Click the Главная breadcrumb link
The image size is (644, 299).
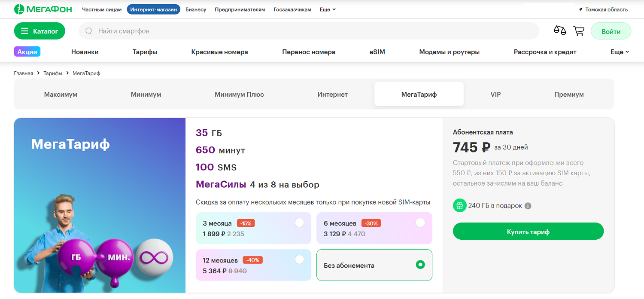[23, 73]
